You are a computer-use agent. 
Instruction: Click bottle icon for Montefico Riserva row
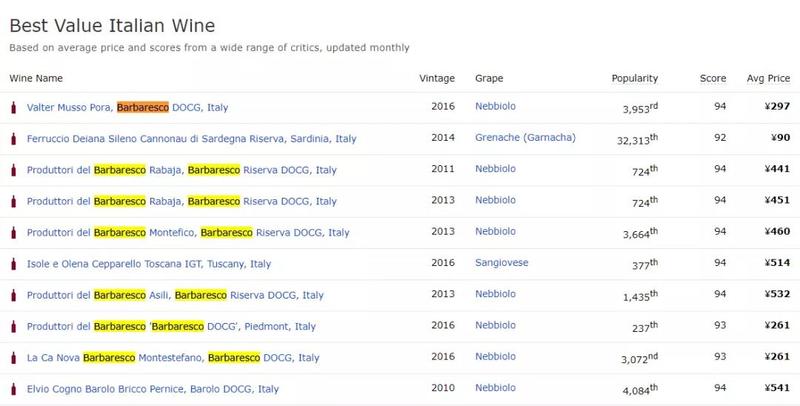[13, 233]
